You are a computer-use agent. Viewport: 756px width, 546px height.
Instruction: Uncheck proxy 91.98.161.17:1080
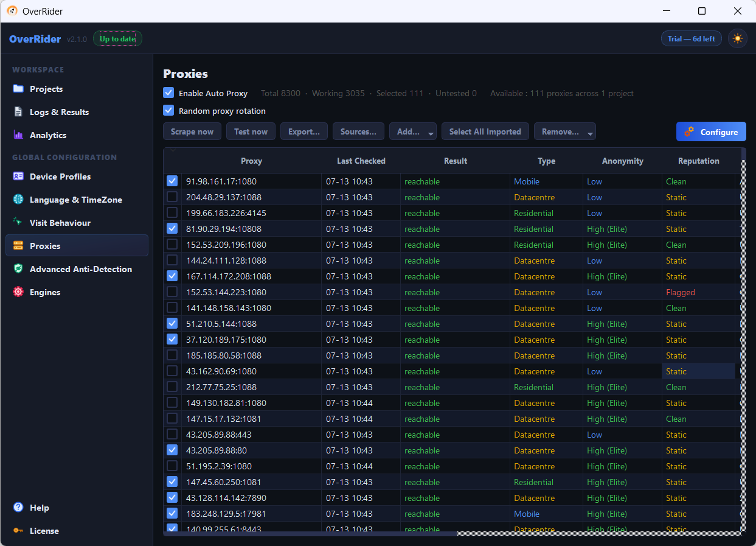click(x=172, y=181)
